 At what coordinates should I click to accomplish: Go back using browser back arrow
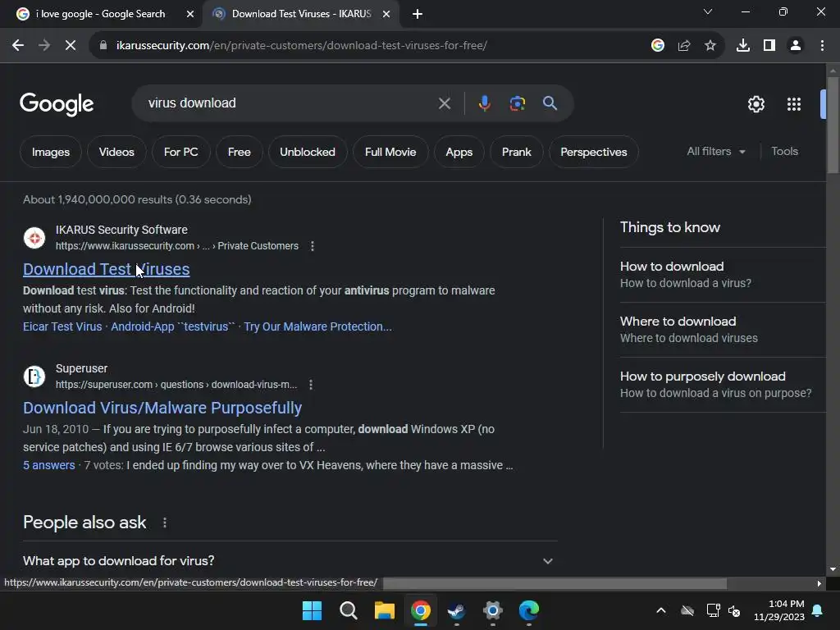[x=18, y=46]
